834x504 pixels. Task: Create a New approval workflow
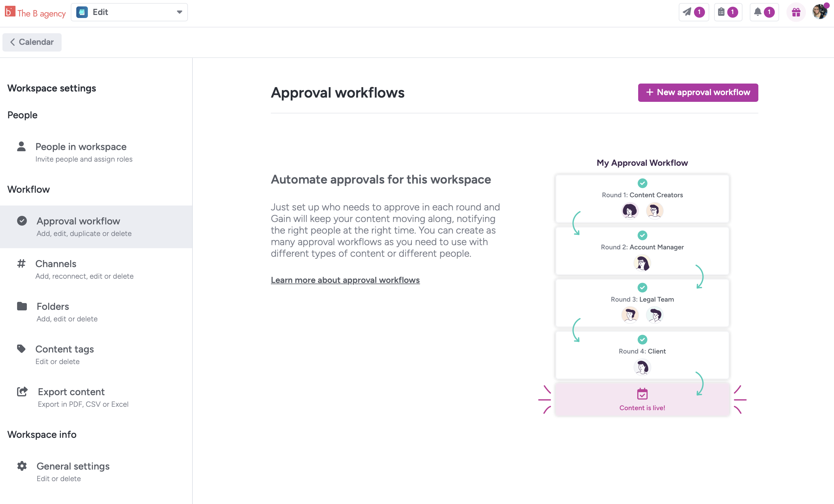coord(698,92)
